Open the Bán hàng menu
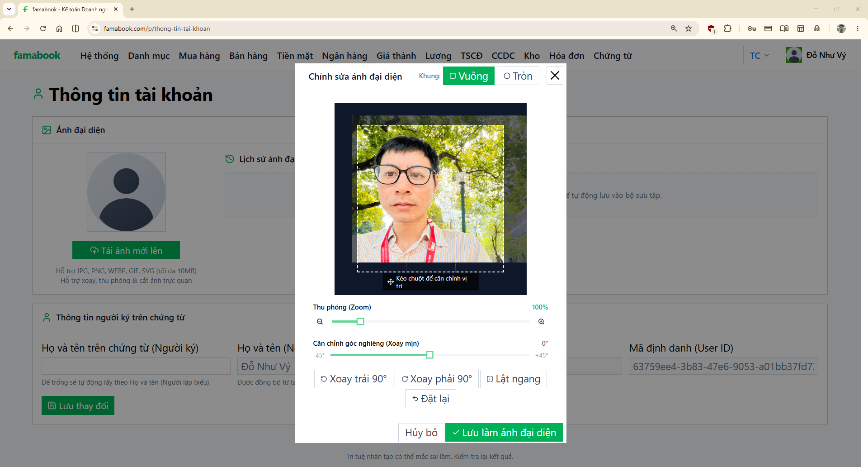The height and width of the screenshot is (467, 868). (248, 56)
